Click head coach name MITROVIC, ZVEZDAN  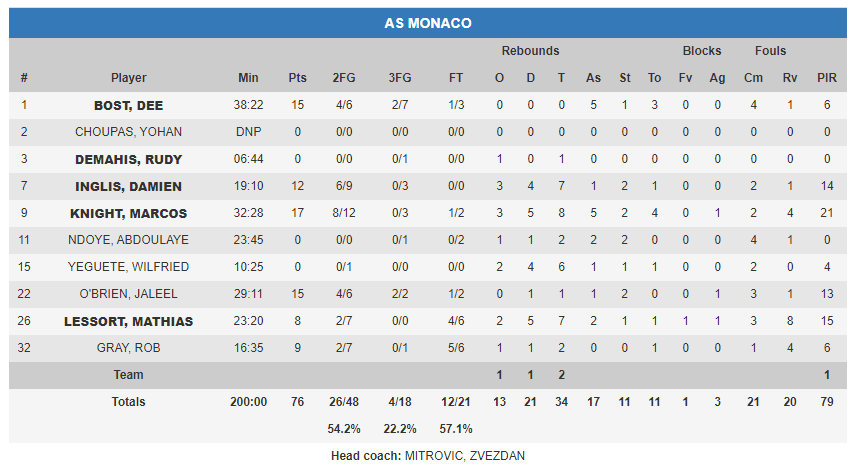pos(464,456)
